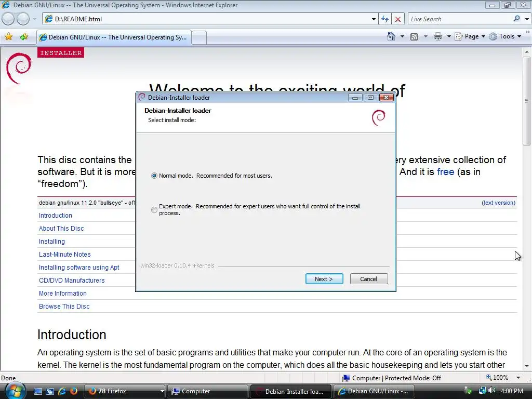
Task: Click the 100% zoom button
Action: click(x=497, y=378)
